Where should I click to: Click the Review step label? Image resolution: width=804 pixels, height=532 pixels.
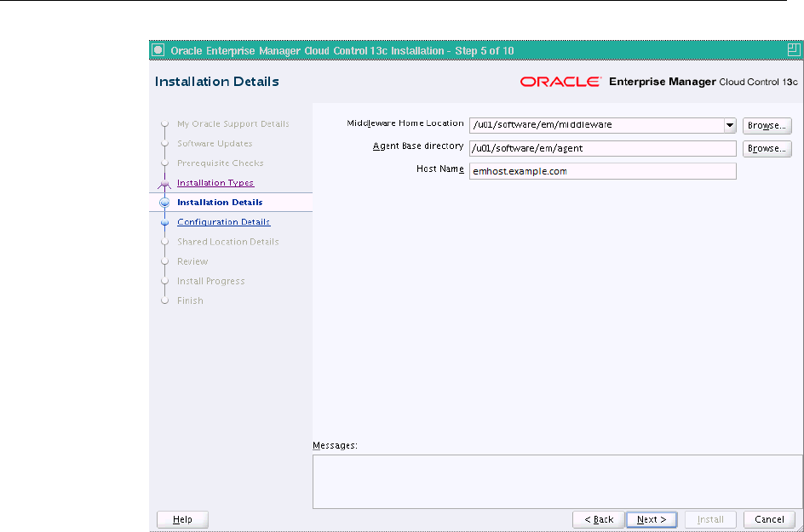pos(192,261)
